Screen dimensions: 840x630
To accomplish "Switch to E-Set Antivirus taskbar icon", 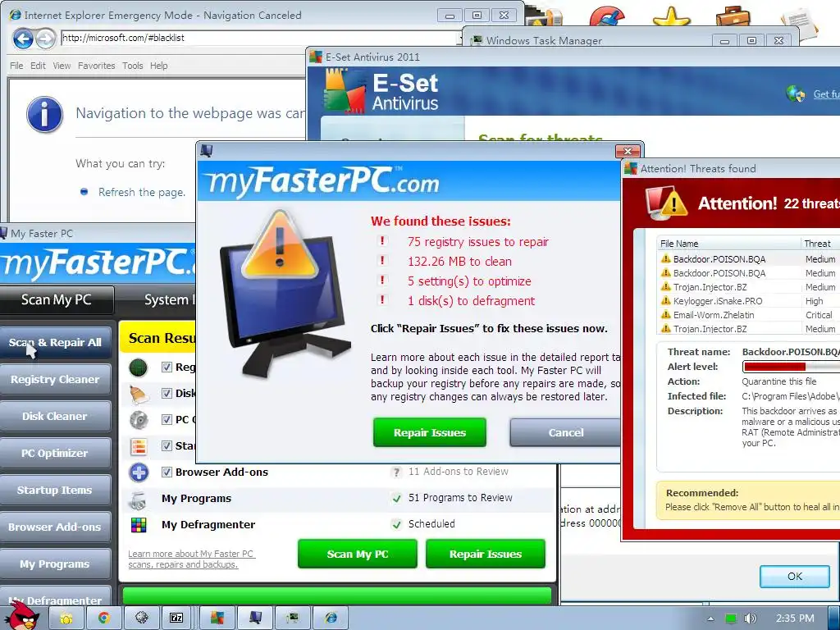I will (x=217, y=618).
